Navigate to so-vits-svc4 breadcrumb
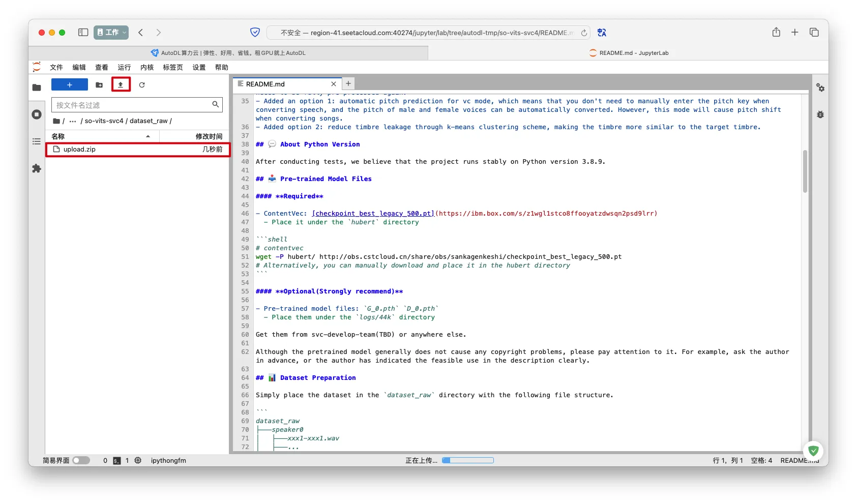The height and width of the screenshot is (504, 857). [104, 121]
